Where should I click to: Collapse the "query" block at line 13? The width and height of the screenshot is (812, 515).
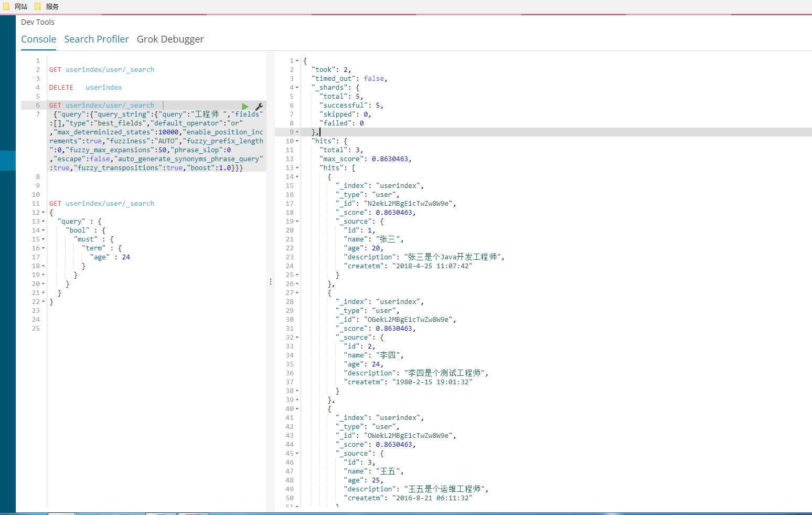click(43, 222)
